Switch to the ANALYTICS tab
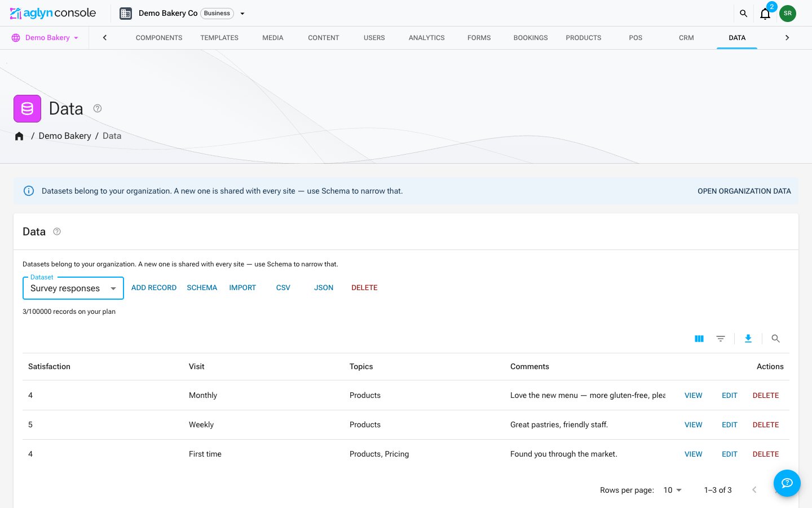This screenshot has height=508, width=812. (427, 38)
